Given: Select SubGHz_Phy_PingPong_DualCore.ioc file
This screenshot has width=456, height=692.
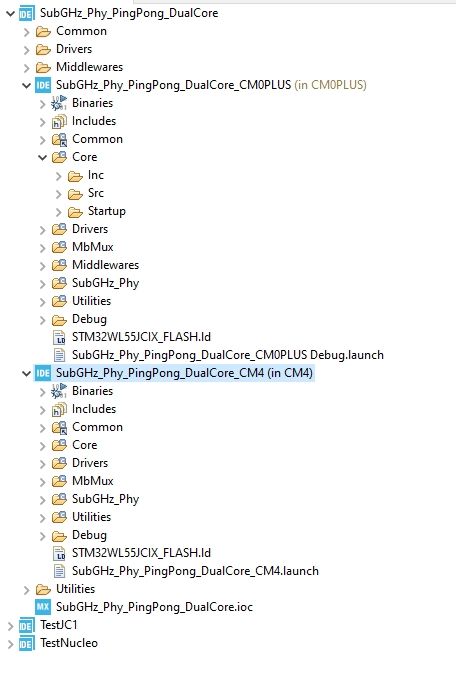Looking at the screenshot, I should pos(154,607).
